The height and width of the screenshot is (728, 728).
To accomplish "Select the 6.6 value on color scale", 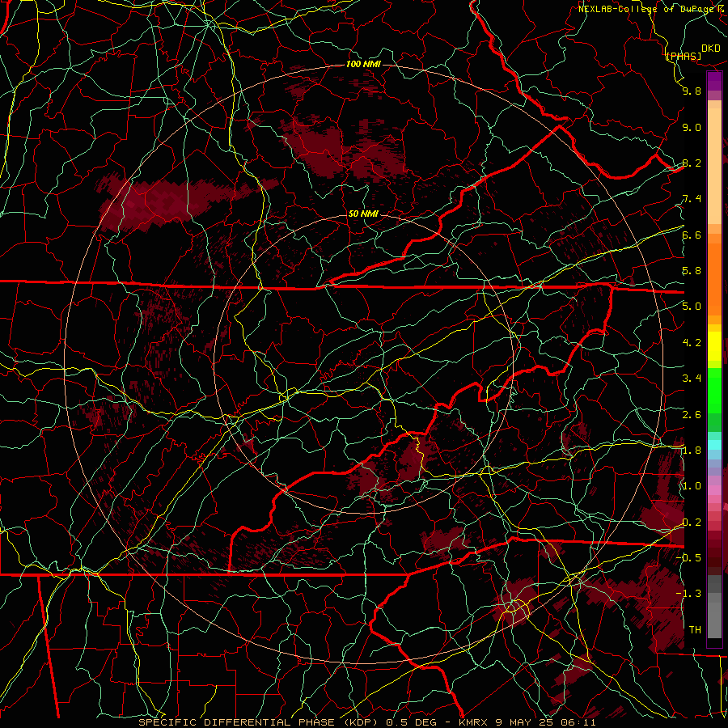I will tap(692, 235).
